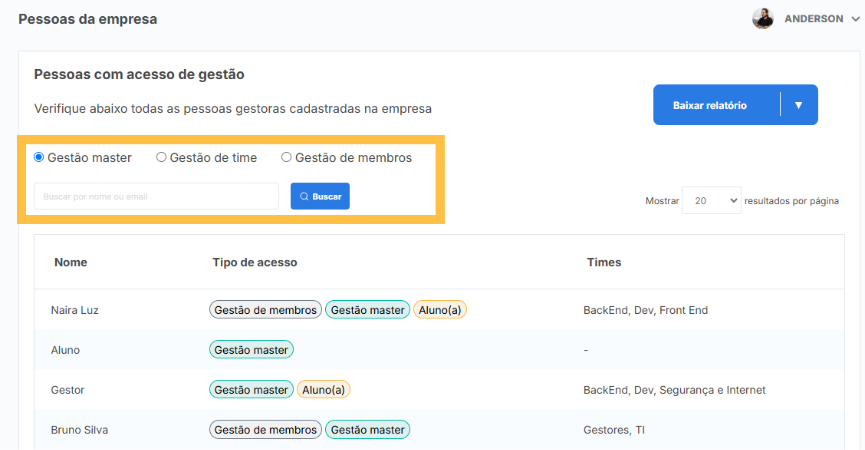Select the Gestor row name

[x=67, y=390]
